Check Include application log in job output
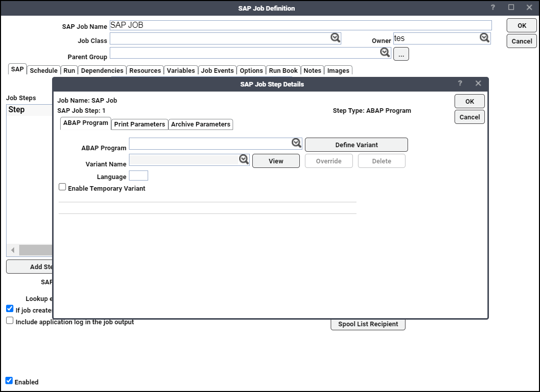 click(x=10, y=320)
